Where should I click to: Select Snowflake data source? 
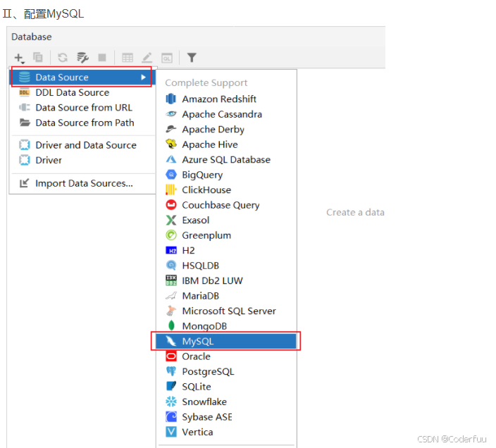(226, 402)
